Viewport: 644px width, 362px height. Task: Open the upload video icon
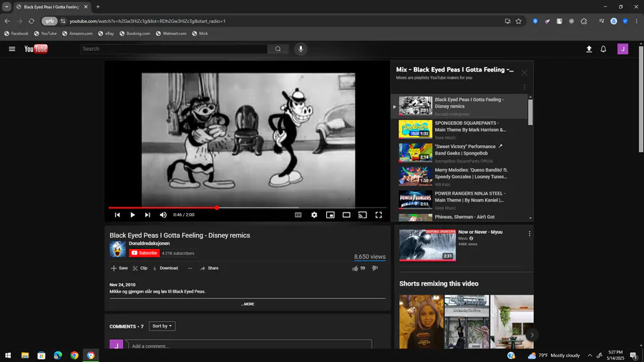point(589,49)
